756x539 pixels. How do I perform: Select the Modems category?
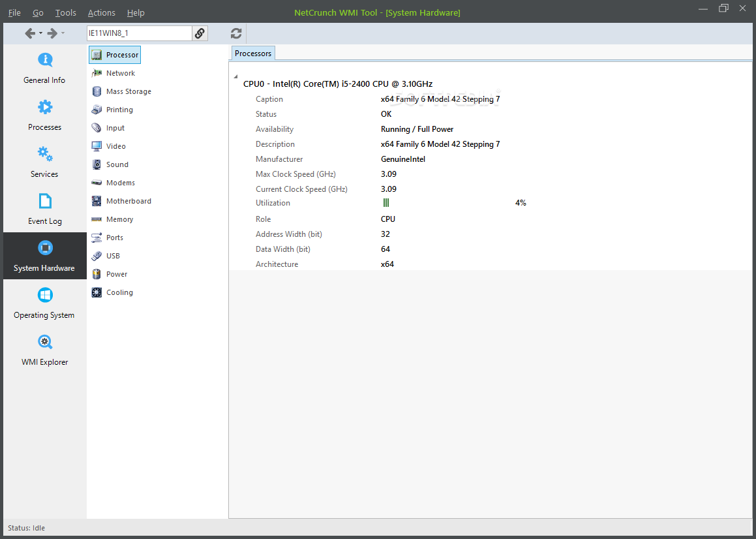click(x=113, y=183)
